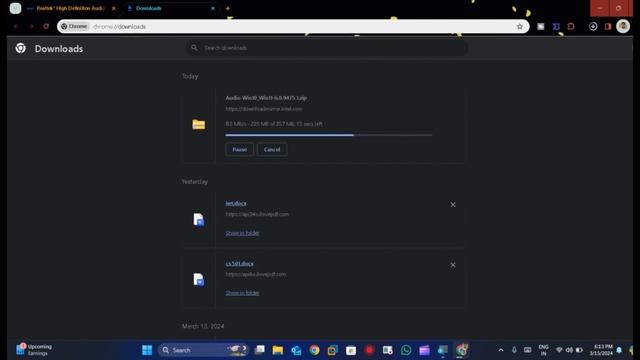Open the red record app in taskbar
Image resolution: width=640 pixels, height=360 pixels.
[369, 350]
